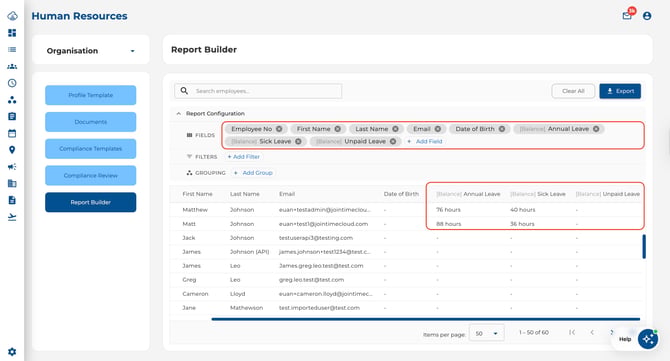Sort by the Date of Birth column header
This screenshot has height=361, width=670.
click(x=401, y=194)
